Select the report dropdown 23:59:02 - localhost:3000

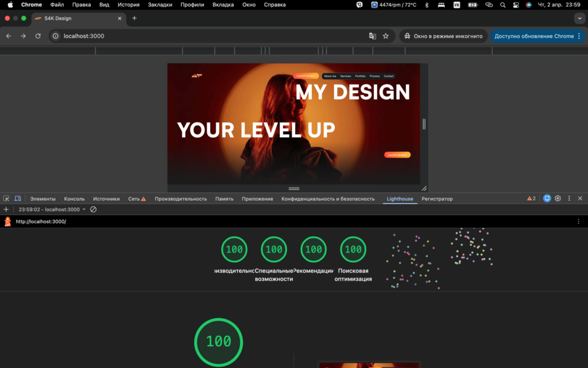(x=52, y=209)
